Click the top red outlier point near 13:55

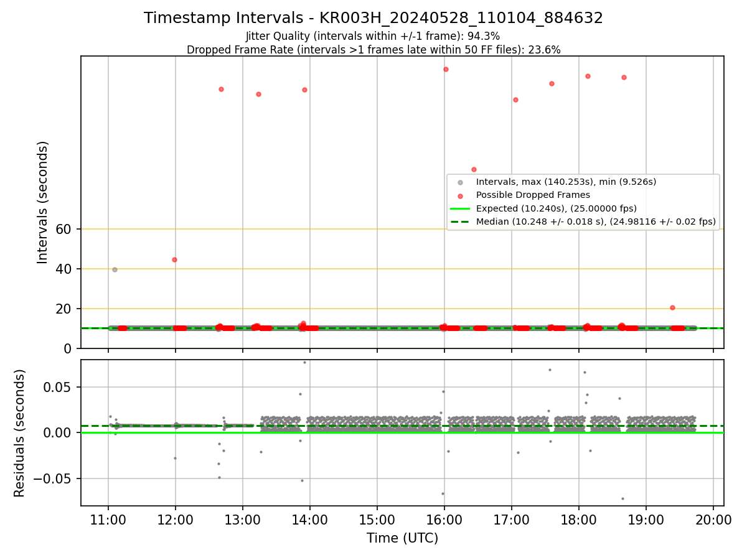click(x=304, y=90)
